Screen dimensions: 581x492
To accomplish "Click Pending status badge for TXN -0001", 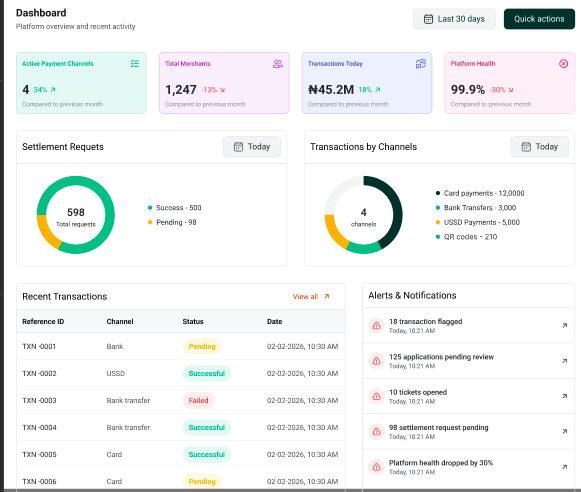I will tap(202, 346).
